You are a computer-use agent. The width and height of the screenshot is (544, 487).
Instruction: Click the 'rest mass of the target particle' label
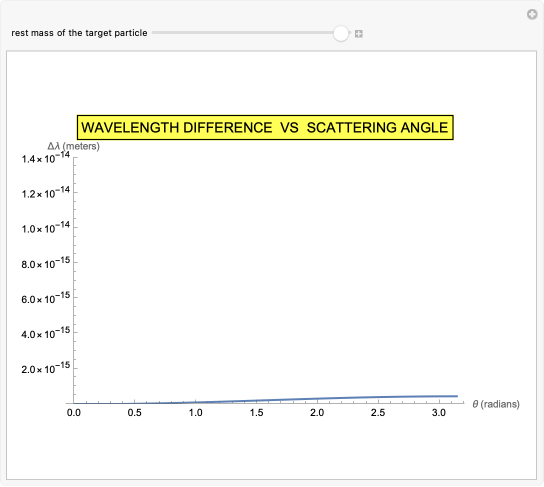pos(79,33)
